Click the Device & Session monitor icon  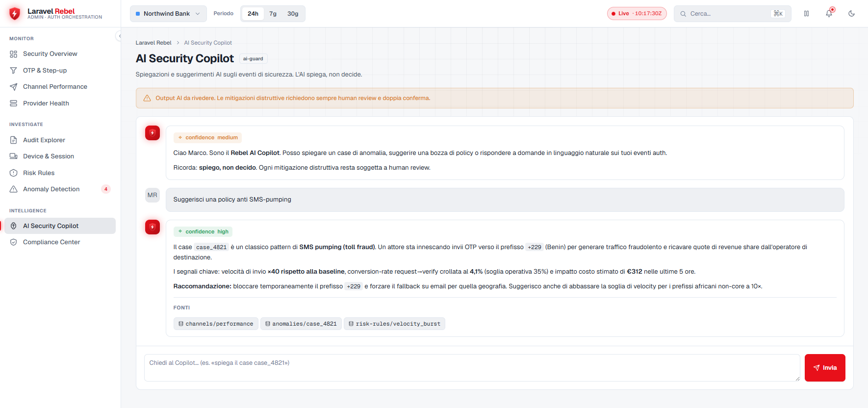pyautogui.click(x=14, y=156)
